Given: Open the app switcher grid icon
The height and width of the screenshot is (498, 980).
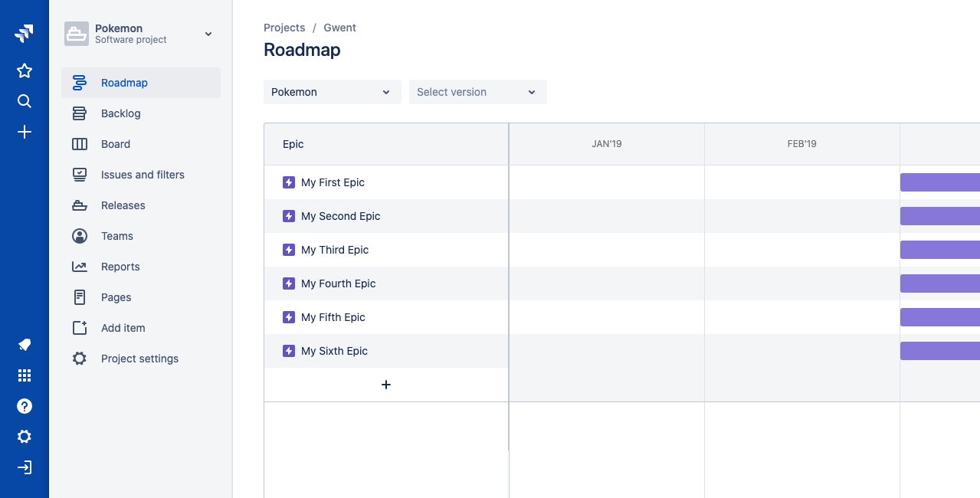Looking at the screenshot, I should (x=24, y=375).
